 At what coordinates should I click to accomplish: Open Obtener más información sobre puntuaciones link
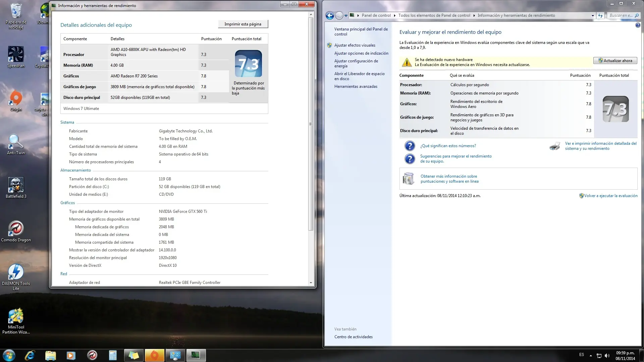449,179
